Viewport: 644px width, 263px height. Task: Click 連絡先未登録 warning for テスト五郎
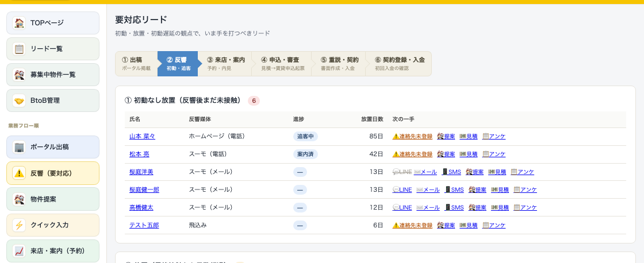(412, 225)
